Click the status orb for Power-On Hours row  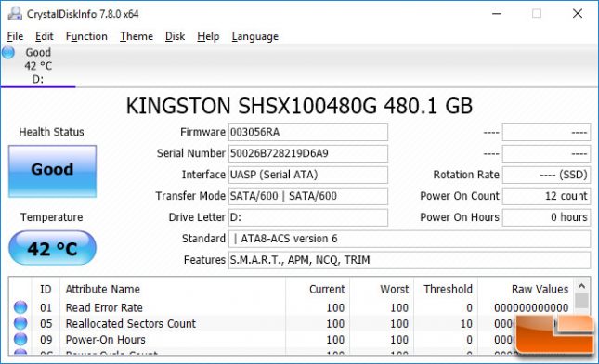(20, 340)
